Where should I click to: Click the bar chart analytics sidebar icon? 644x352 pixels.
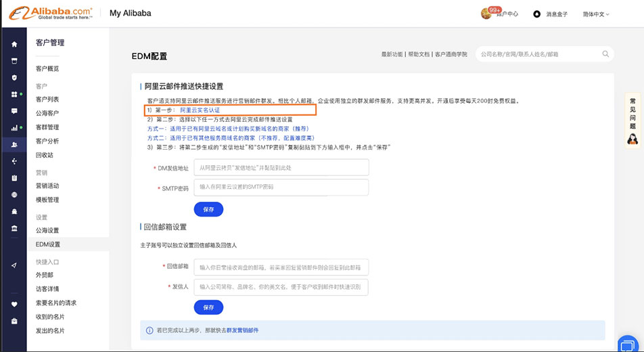coord(14,127)
